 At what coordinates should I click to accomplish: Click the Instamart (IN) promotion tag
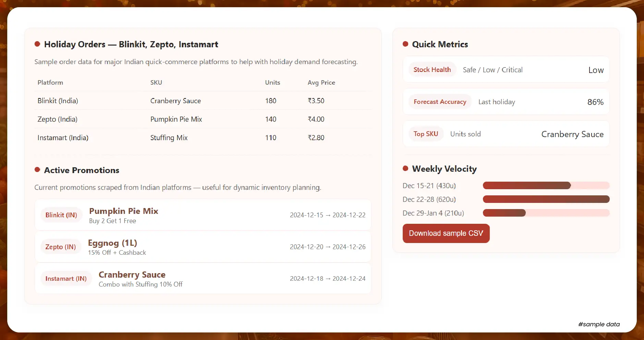[66, 279]
